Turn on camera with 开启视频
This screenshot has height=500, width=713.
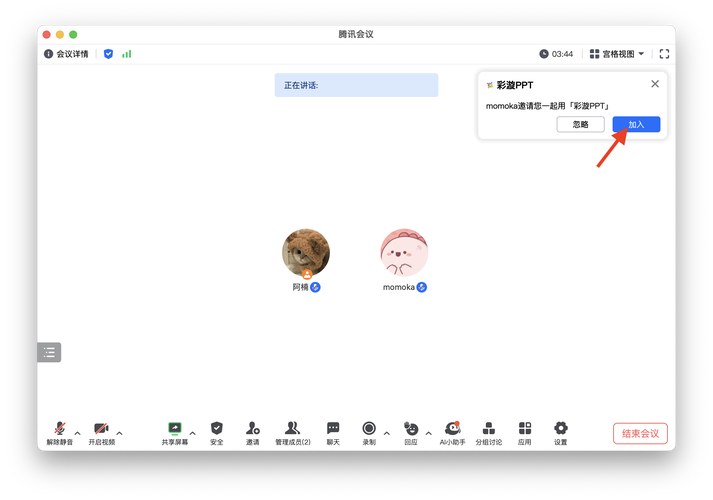[x=101, y=433]
